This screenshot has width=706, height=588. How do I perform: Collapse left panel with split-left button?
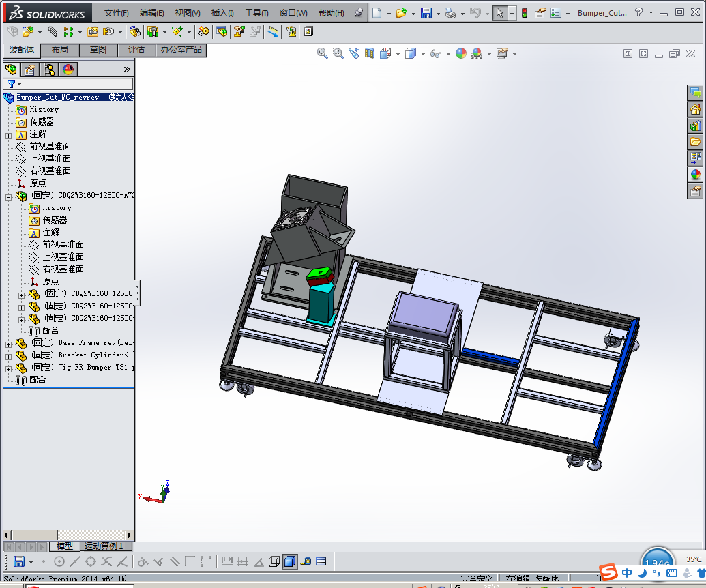click(x=628, y=54)
